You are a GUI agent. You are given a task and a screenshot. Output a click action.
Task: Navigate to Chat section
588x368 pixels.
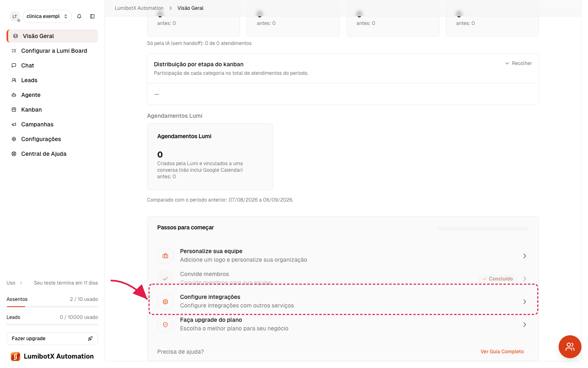(x=52, y=65)
